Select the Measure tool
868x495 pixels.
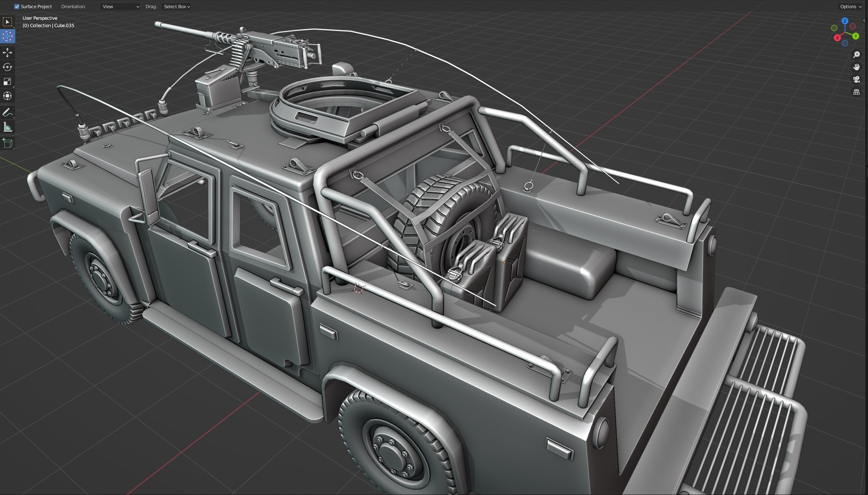click(x=7, y=126)
